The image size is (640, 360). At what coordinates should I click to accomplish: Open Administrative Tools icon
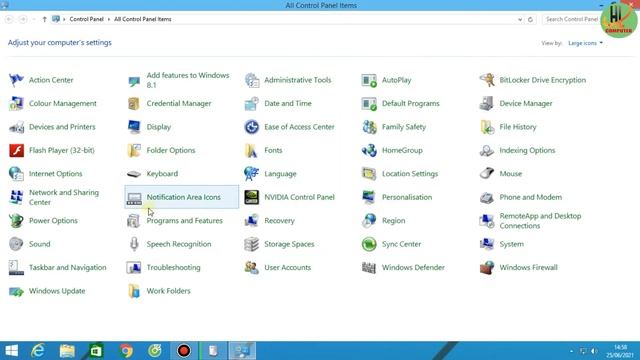click(x=251, y=80)
